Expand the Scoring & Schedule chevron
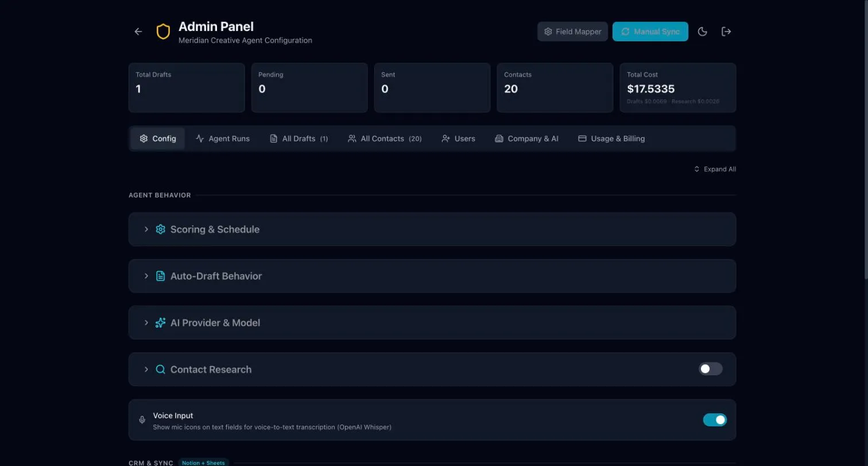 click(146, 229)
